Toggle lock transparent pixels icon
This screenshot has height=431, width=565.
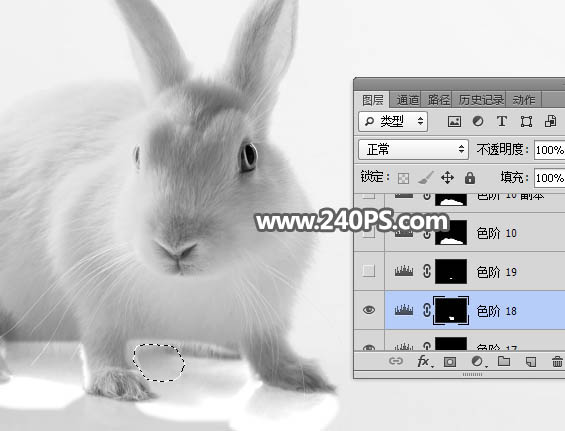pos(403,178)
